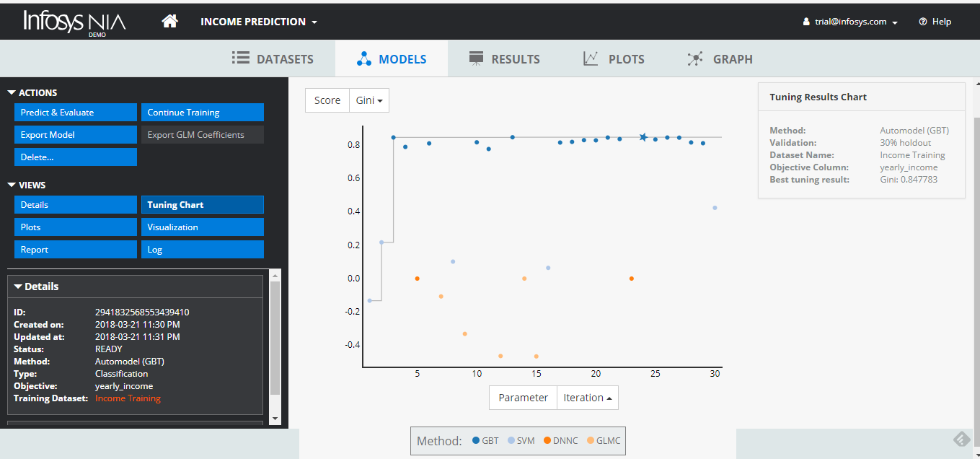Open the Log view
Screen dimensions: 980x459
click(202, 250)
